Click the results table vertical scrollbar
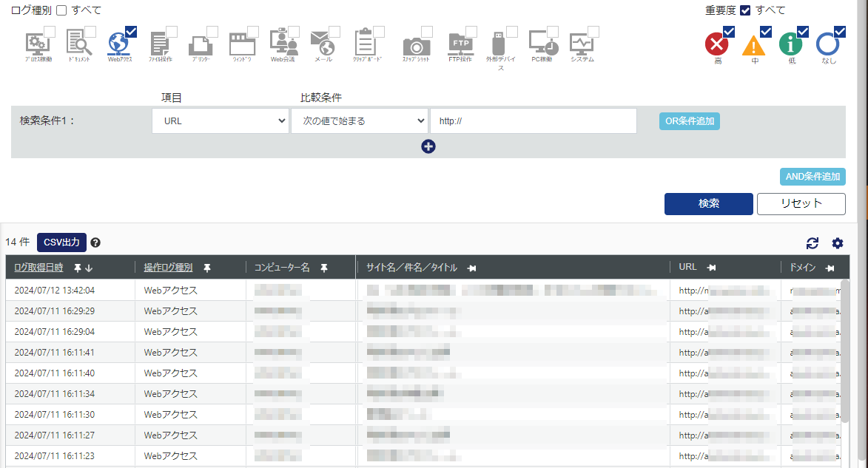The width and height of the screenshot is (868, 468). coord(845,351)
